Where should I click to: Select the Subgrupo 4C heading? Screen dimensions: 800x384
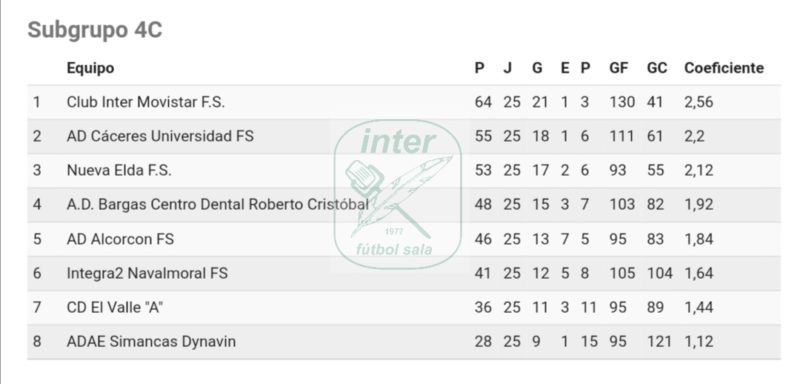[x=94, y=30]
